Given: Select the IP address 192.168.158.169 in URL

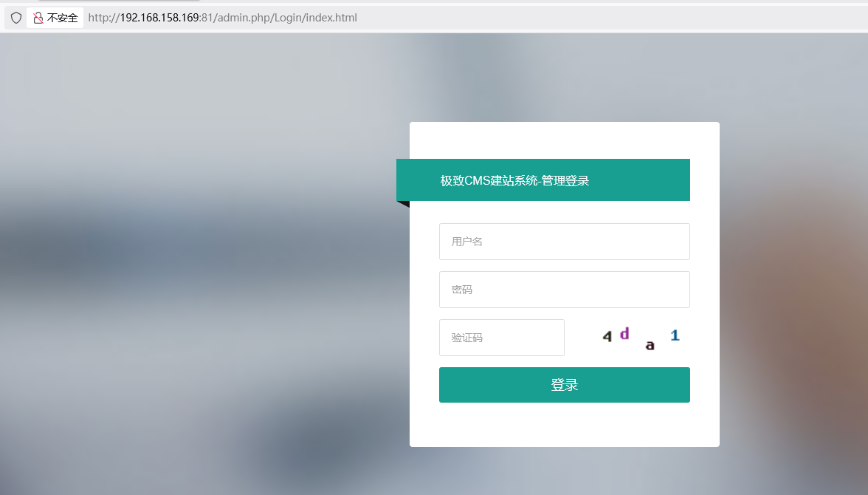Looking at the screenshot, I should click(159, 18).
